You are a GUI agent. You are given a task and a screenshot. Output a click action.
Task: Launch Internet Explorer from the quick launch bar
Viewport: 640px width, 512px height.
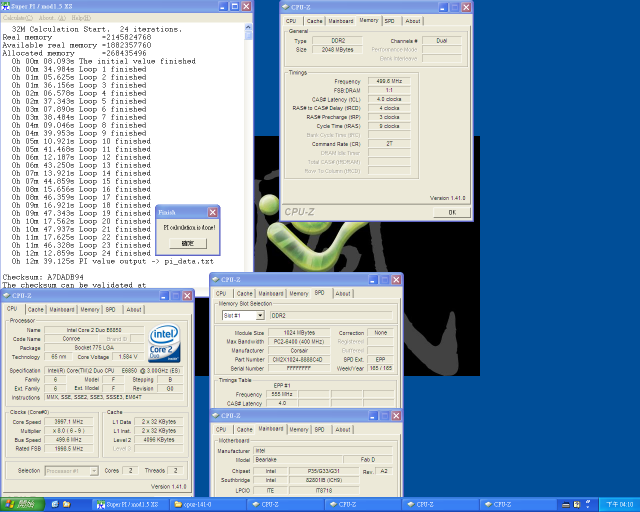click(55, 505)
